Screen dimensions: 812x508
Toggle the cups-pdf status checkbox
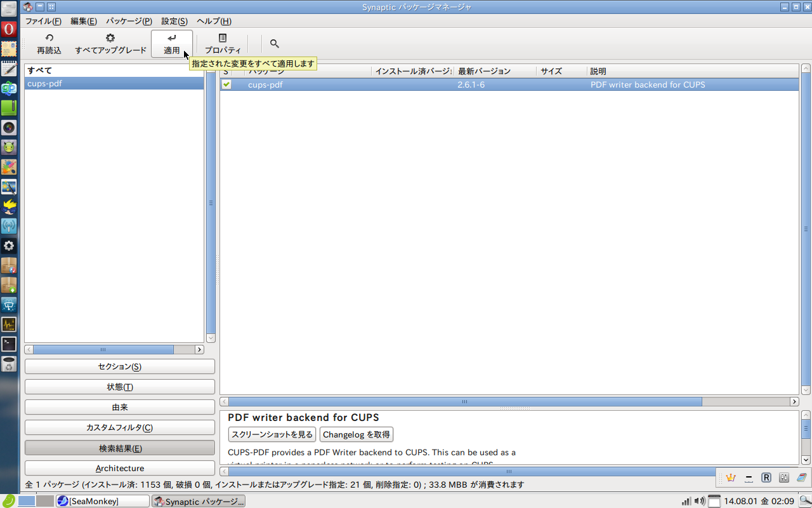pos(226,84)
